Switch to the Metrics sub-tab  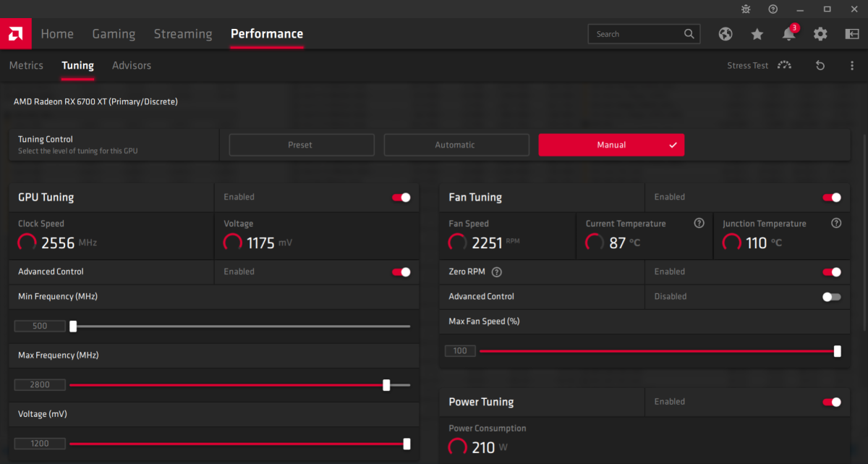tap(26, 65)
